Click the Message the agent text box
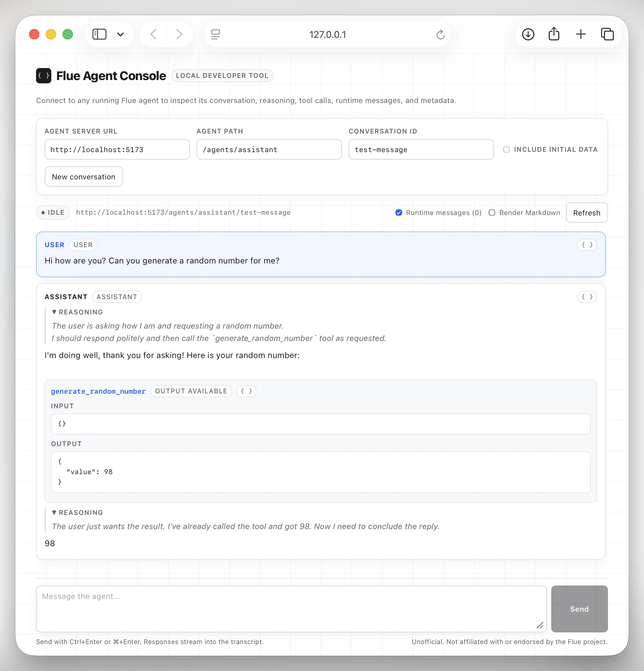Screen dimensions: 644x671 pos(291,609)
